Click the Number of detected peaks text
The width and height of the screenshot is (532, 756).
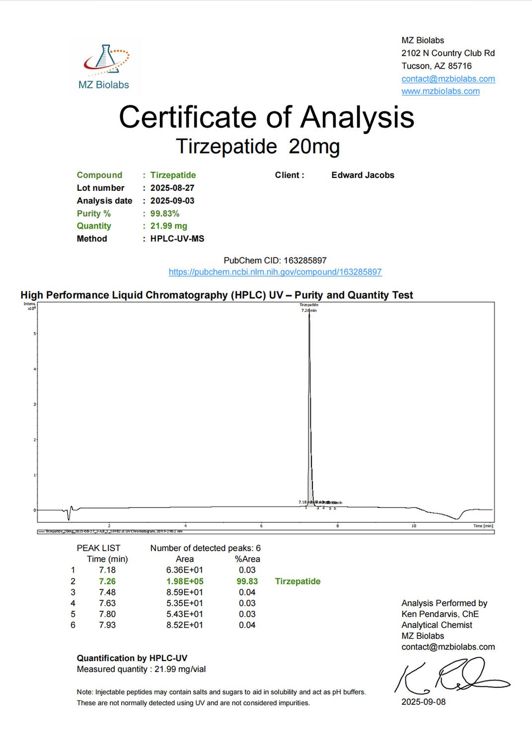[x=205, y=548]
